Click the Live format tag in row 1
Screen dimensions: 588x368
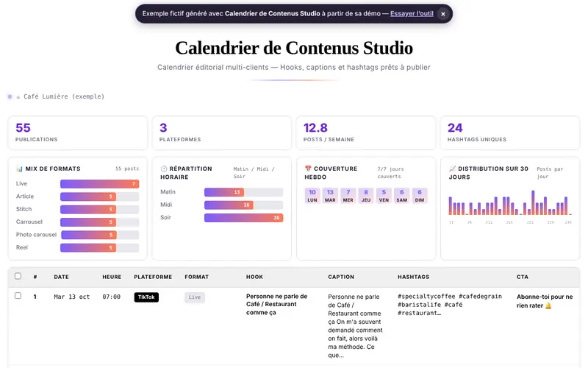[x=194, y=297]
